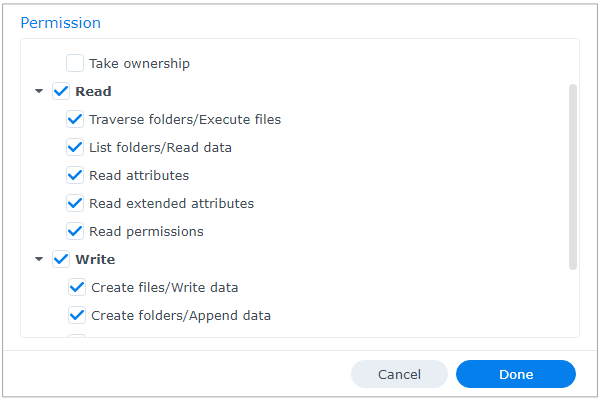The image size is (603, 401).
Task: Click the Permission heading text
Action: pos(60,22)
